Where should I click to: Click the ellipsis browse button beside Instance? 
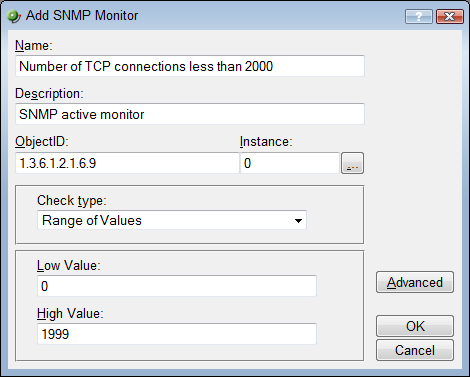coord(352,163)
